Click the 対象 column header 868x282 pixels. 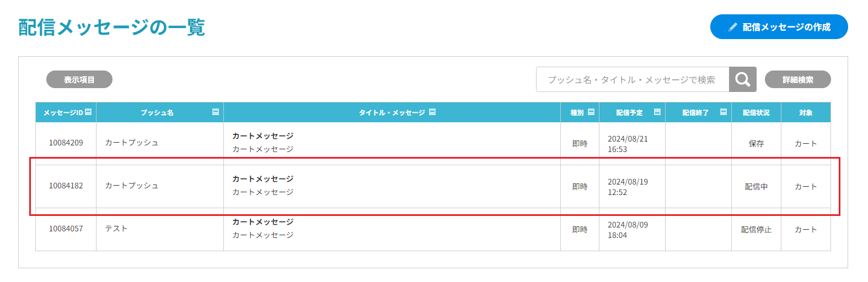click(806, 112)
